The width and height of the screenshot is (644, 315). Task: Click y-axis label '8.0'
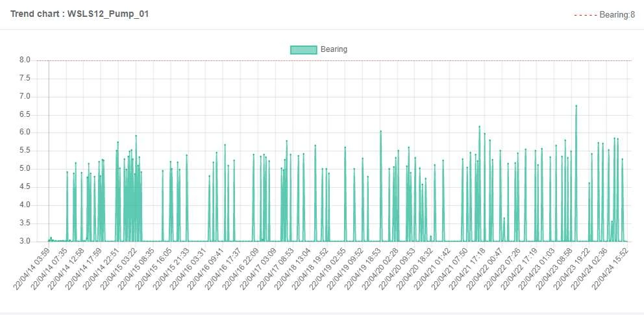[x=25, y=60]
